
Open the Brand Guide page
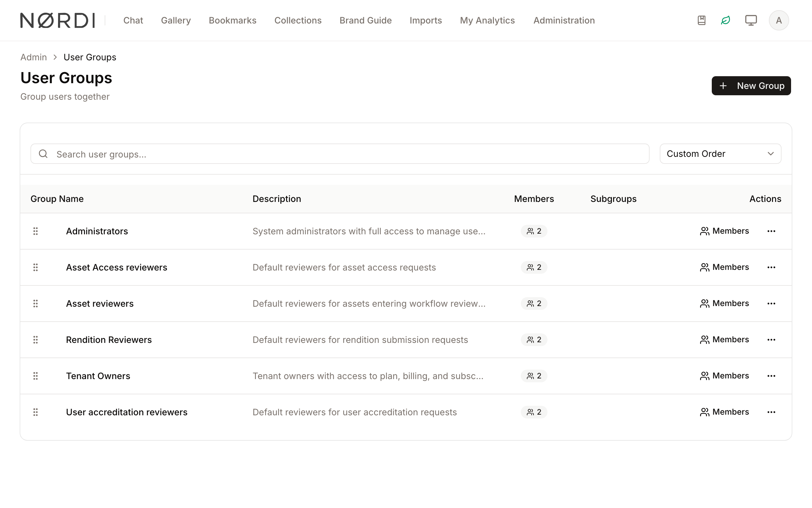click(x=365, y=21)
